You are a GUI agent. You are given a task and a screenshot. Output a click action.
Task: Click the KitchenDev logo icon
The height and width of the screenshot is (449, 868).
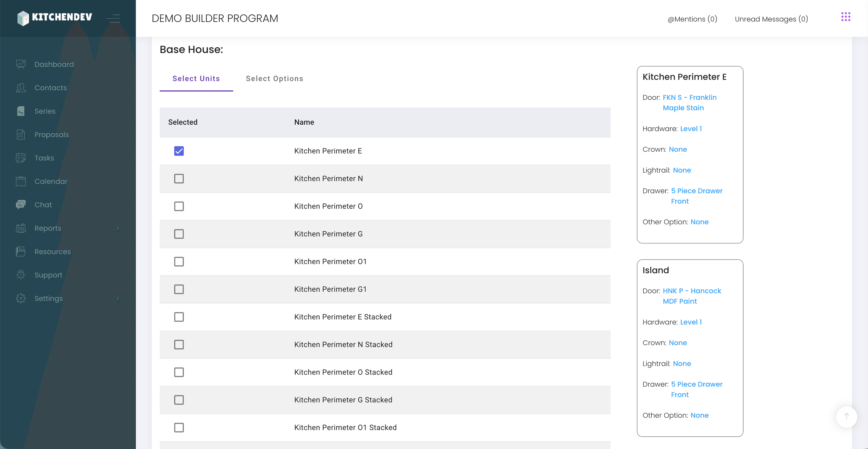(x=23, y=18)
